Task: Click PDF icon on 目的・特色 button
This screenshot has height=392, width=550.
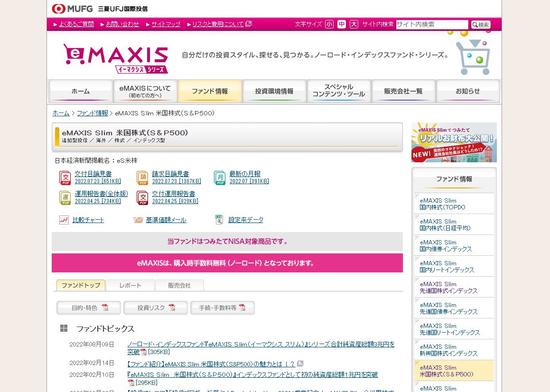Action: 105,308
